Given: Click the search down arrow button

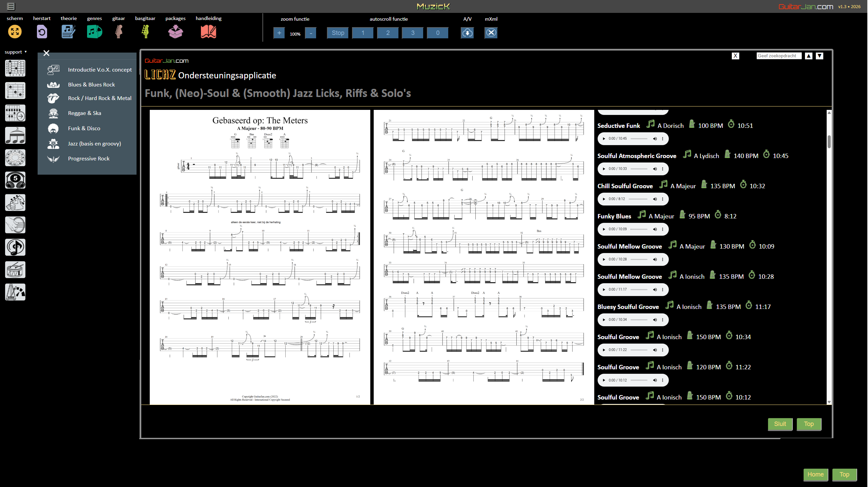Looking at the screenshot, I should 819,56.
